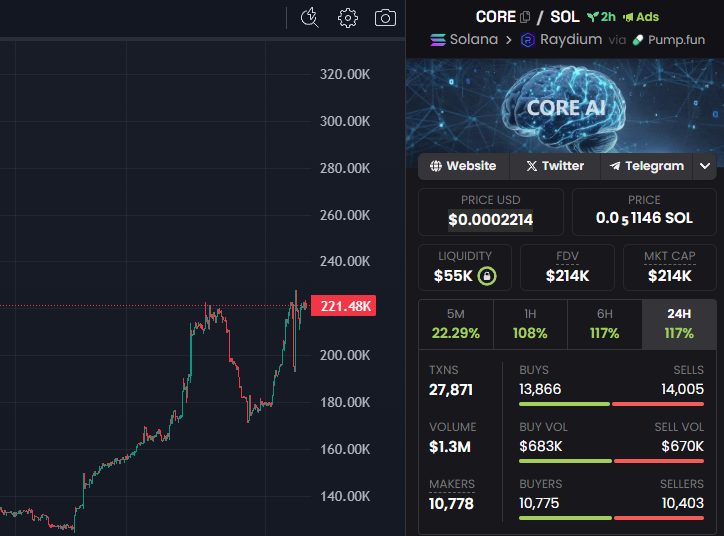
Task: Click the Solana chain logo
Action: point(438,40)
